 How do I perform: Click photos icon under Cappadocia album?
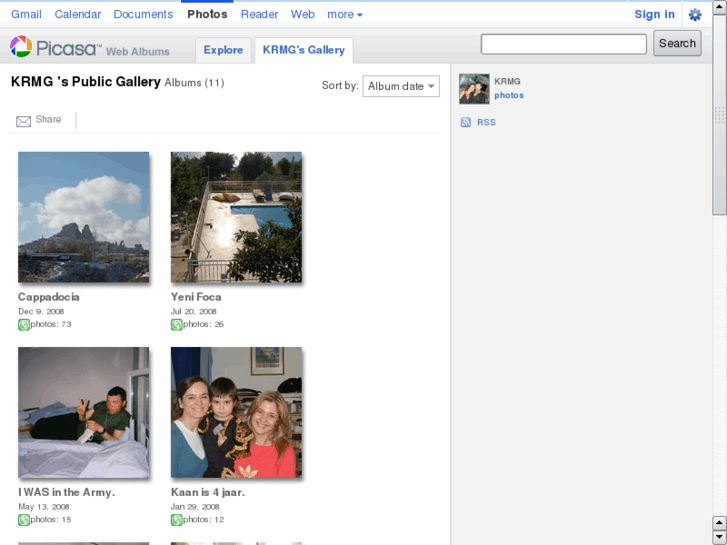tap(24, 324)
